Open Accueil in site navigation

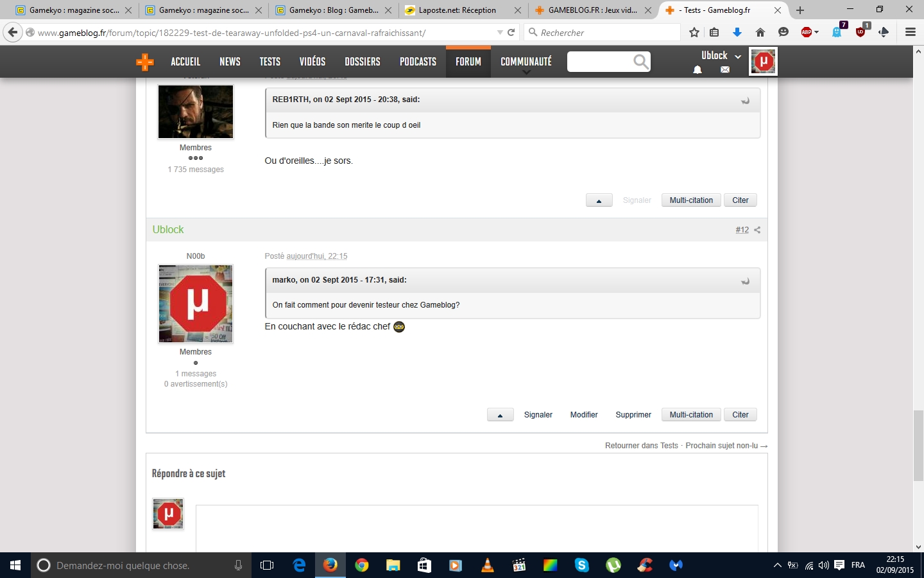tap(185, 62)
